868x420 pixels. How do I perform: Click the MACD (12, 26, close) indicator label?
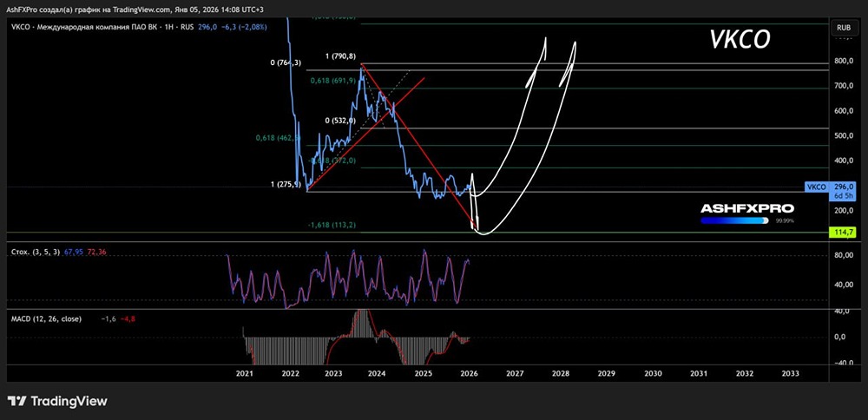[47, 318]
